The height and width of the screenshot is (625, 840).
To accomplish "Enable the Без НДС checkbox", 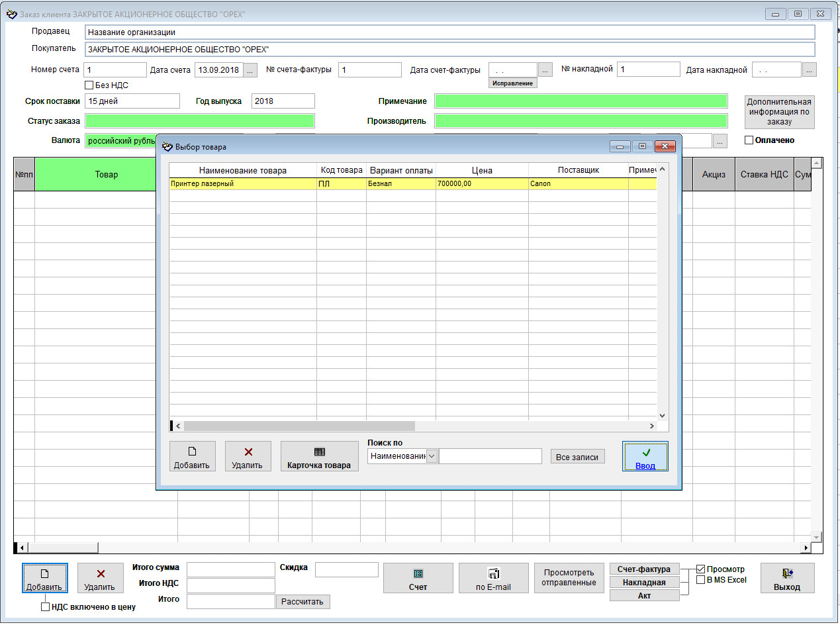I will (x=89, y=85).
